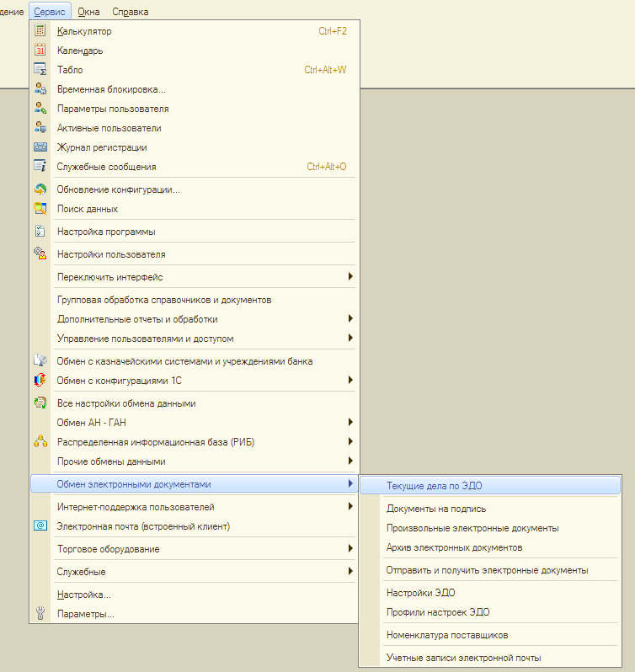Screen dimensions: 635x672
Task: Choose Документы на подпись
Action: coord(435,509)
